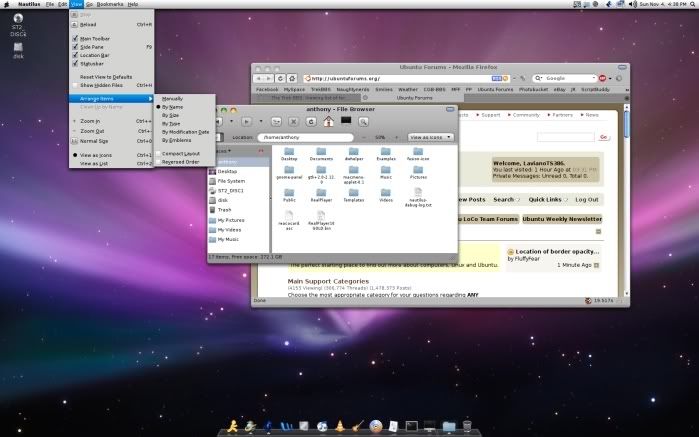The width and height of the screenshot is (699, 437).
Task: Select Manually arrange option
Action: click(172, 99)
